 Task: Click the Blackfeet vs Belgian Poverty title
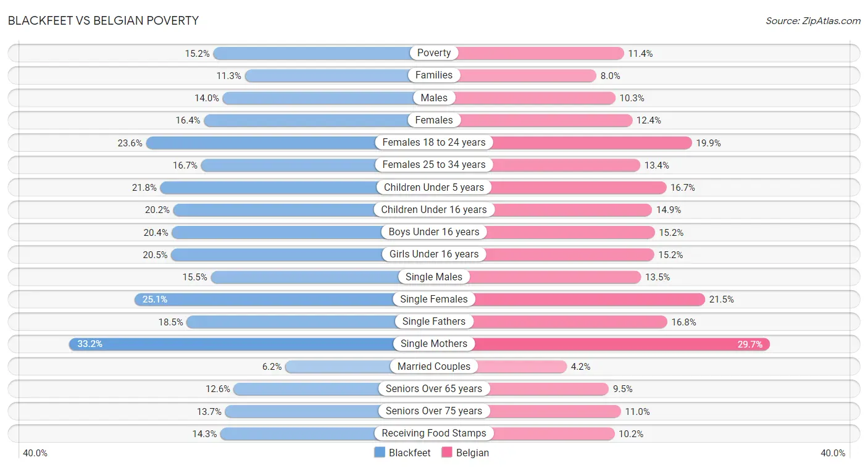103,20
